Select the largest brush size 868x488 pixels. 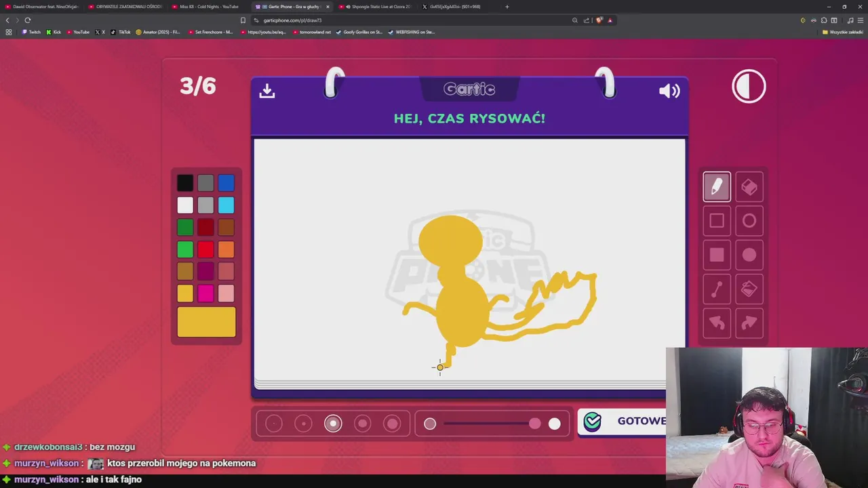392,424
